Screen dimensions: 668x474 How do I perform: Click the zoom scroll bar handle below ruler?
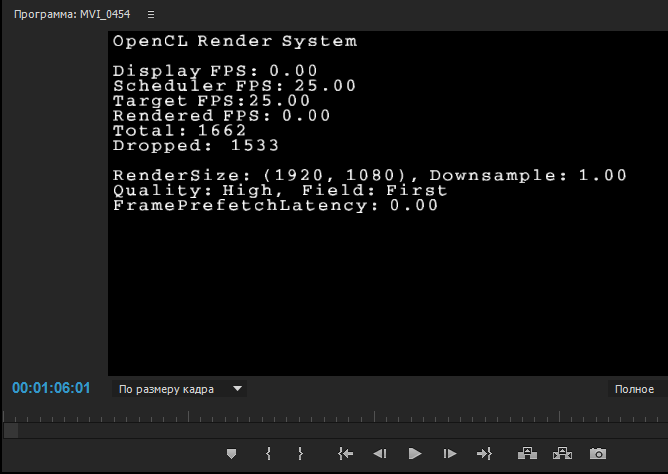[x=11, y=431]
